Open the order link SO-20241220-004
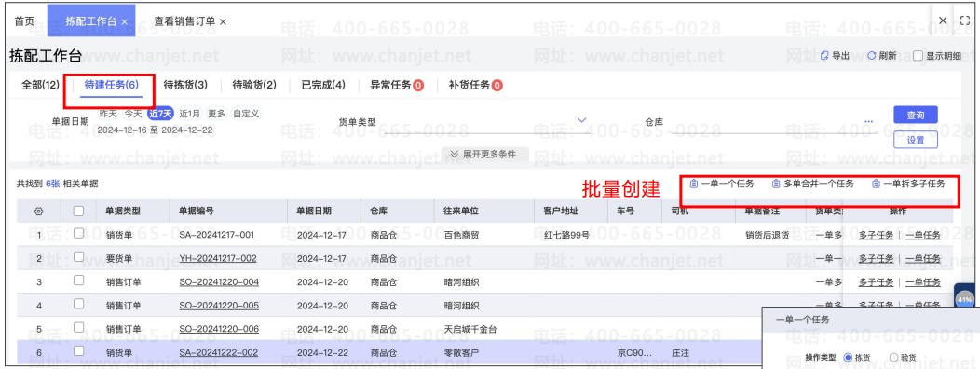 pyautogui.click(x=219, y=282)
